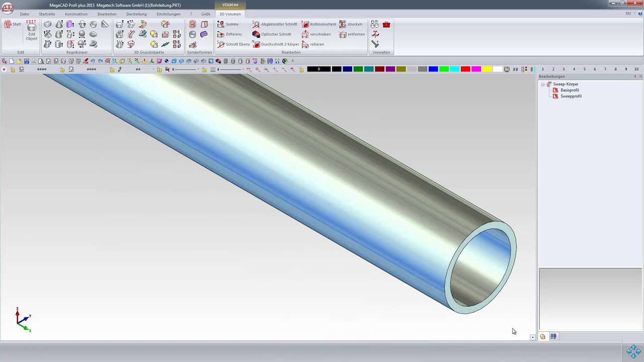The height and width of the screenshot is (362, 644).
Task: Open the Einstellungen ribbon tab
Action: pos(169,14)
